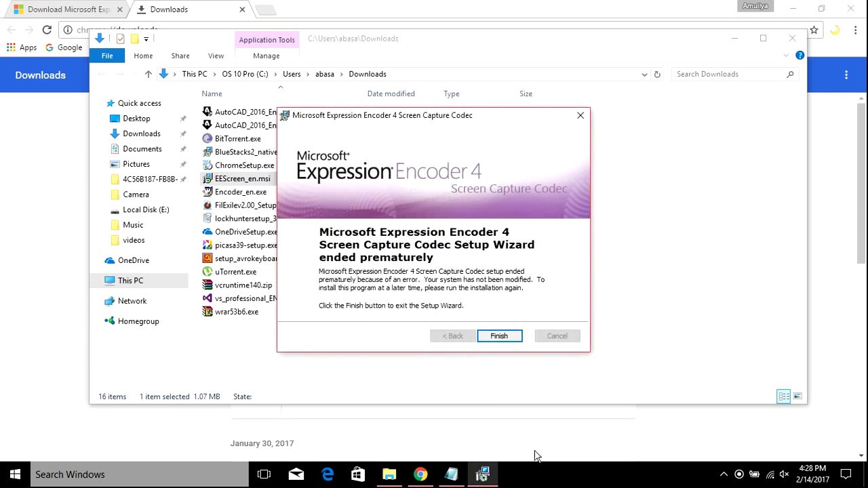868x488 pixels.
Task: Select vcruntime140.zip file icon
Action: click(208, 285)
